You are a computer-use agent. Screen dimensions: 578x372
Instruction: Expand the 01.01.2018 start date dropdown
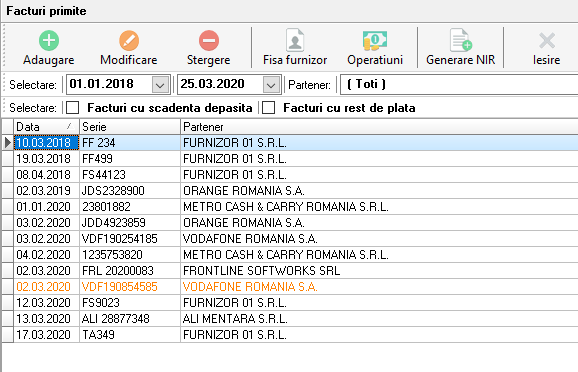(160, 85)
